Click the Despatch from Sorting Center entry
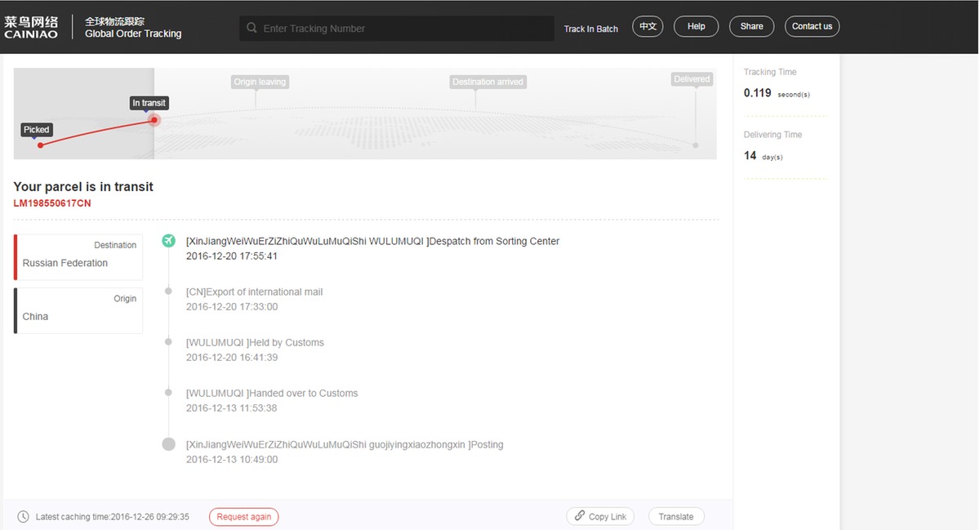Screen dimensions: 980x530 (372, 248)
